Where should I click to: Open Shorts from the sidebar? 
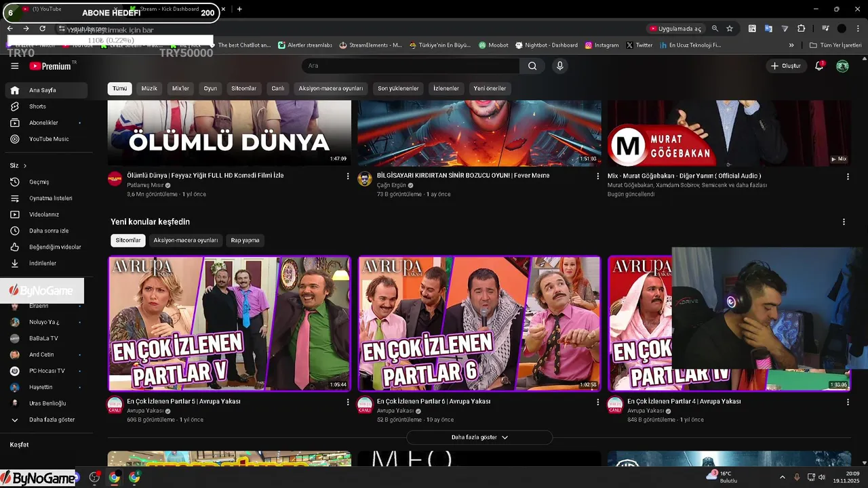click(x=46, y=106)
